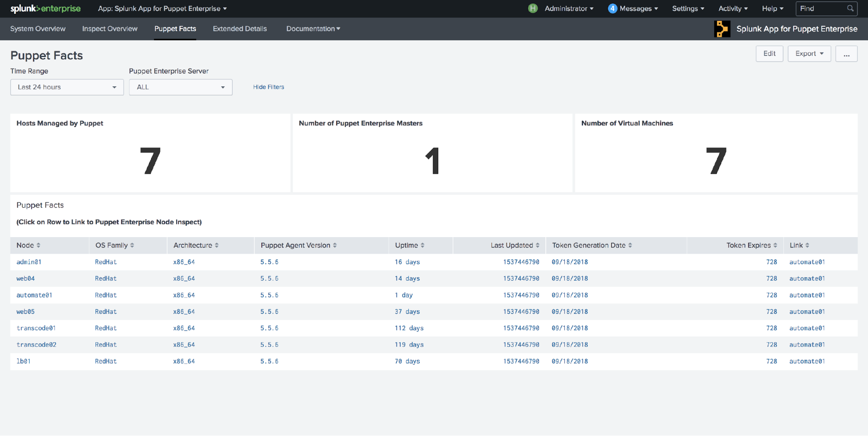Sort by Link column sort icon
The height and width of the screenshot is (436, 868).
[807, 245]
